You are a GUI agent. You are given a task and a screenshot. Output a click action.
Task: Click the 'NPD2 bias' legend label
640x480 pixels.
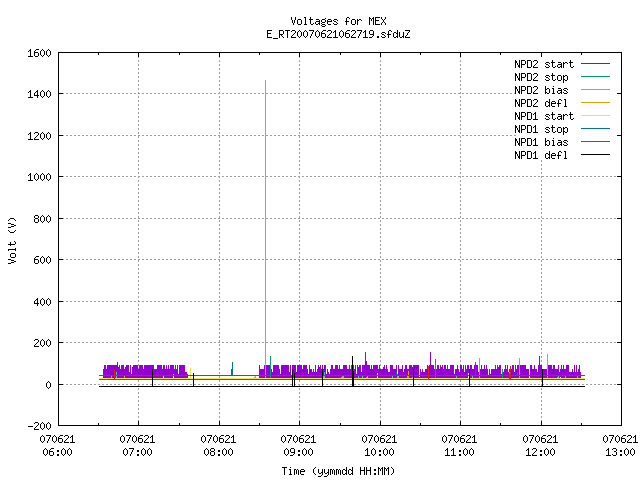click(541, 90)
